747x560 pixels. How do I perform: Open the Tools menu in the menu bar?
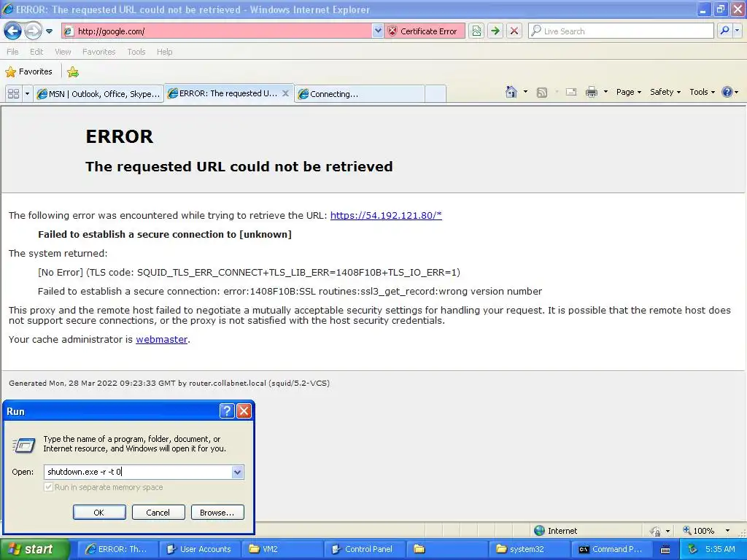click(136, 52)
